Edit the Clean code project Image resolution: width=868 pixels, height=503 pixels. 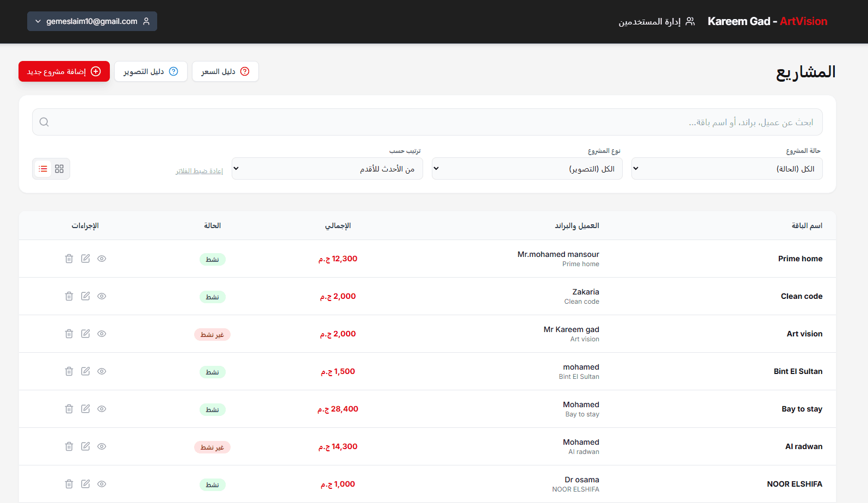coord(85,296)
